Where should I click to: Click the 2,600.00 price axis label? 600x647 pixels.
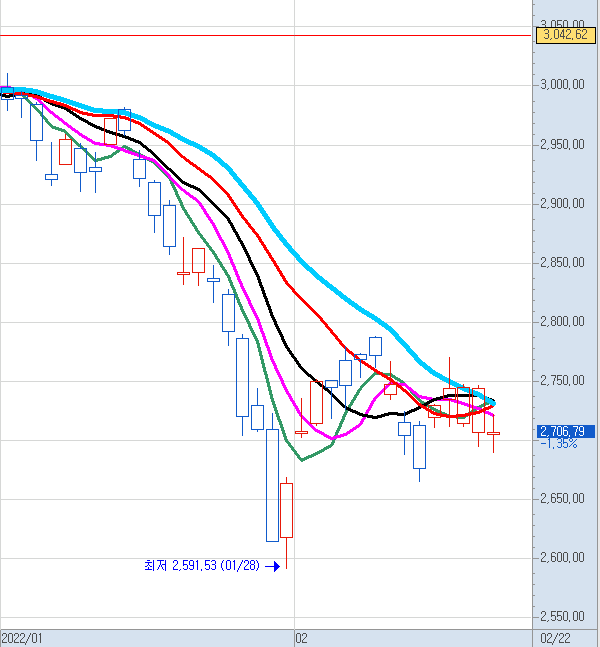pyautogui.click(x=562, y=557)
